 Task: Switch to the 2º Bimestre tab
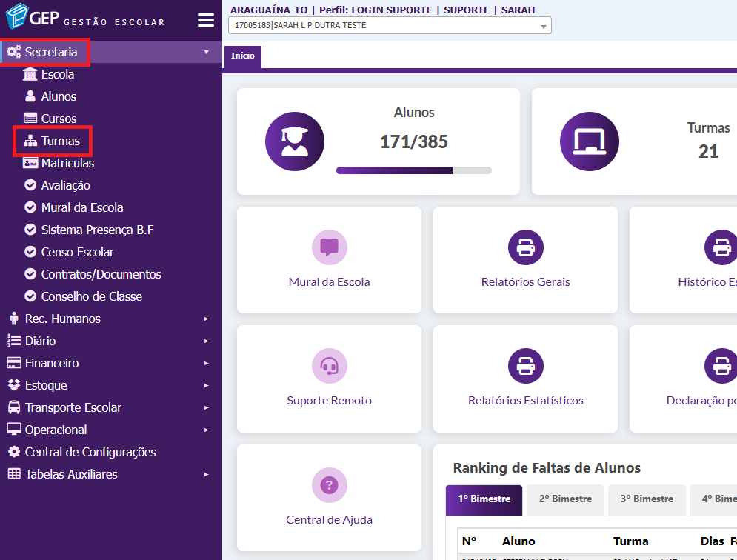[566, 499]
